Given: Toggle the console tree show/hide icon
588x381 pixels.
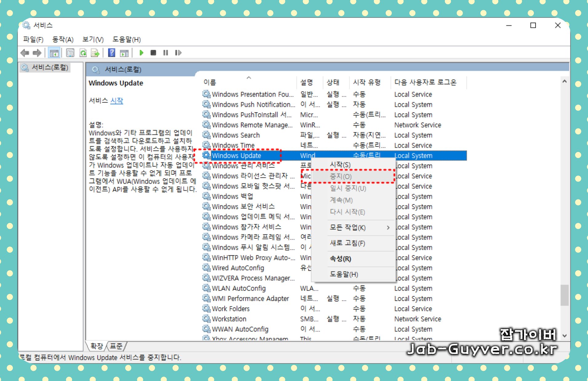Looking at the screenshot, I should tap(54, 53).
